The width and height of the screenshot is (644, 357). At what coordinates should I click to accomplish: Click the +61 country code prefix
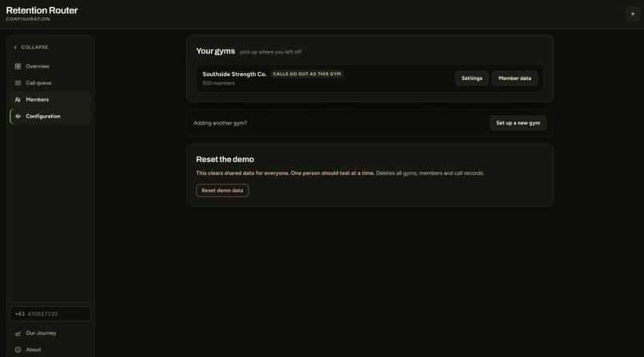click(x=20, y=314)
